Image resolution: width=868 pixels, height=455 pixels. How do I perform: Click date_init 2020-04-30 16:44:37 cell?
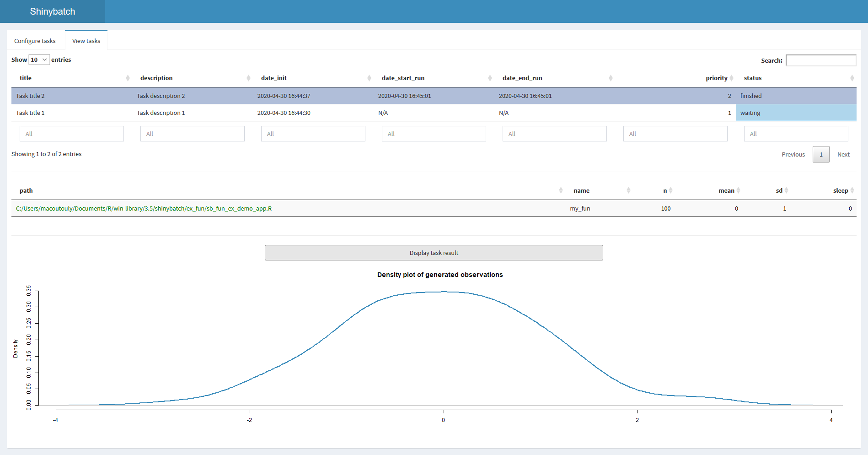pyautogui.click(x=313, y=96)
